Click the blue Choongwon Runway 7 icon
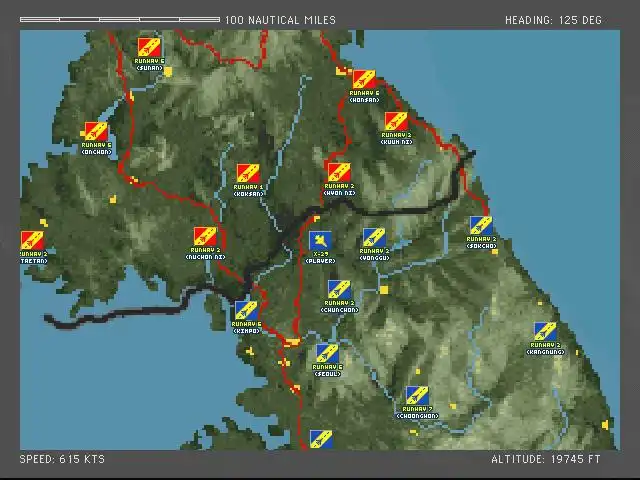Viewport: 640px width, 480px height. pos(417,396)
